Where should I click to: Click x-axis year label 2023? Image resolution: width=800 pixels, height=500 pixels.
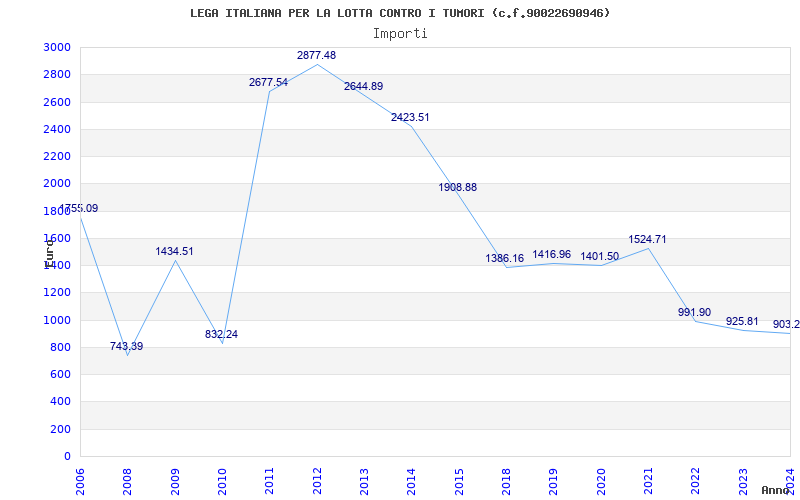pyautogui.click(x=743, y=481)
